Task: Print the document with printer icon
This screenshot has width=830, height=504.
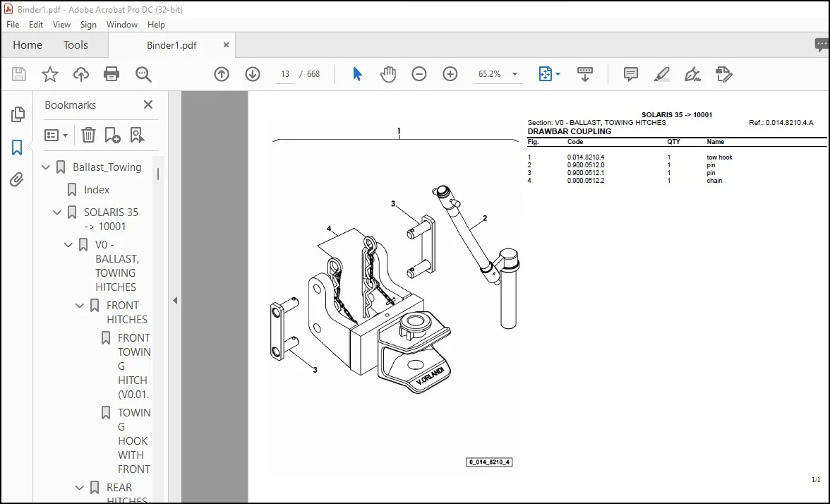Action: tap(112, 74)
